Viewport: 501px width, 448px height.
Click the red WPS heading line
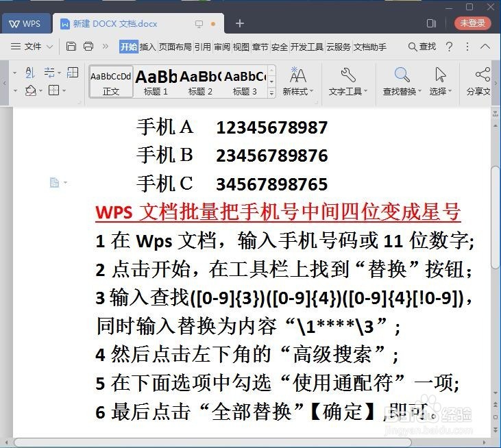click(278, 212)
